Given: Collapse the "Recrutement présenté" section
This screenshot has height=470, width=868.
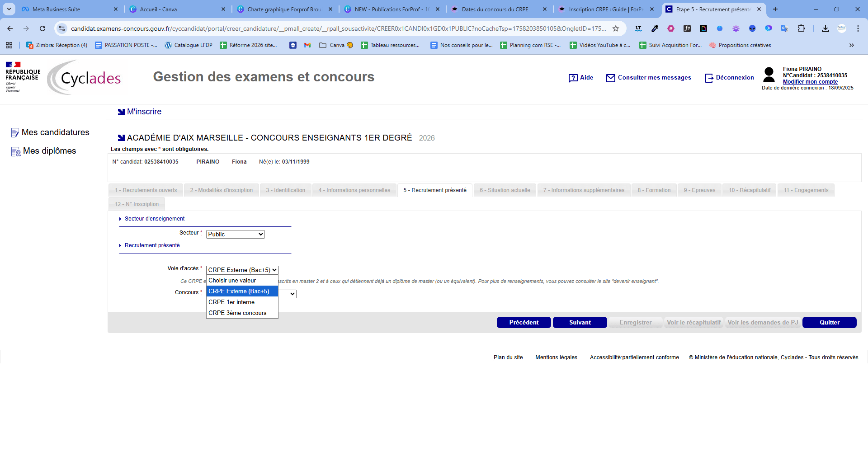Looking at the screenshot, I should point(120,245).
